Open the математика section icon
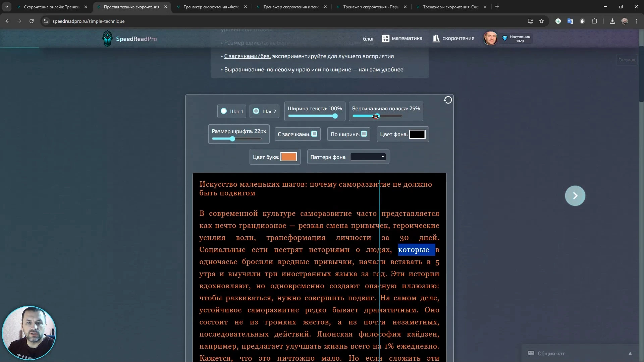Screen dimensions: 644x362 click(386, 39)
